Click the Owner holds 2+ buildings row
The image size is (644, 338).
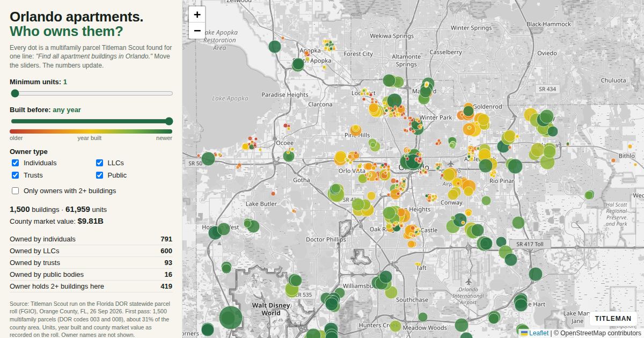click(91, 286)
